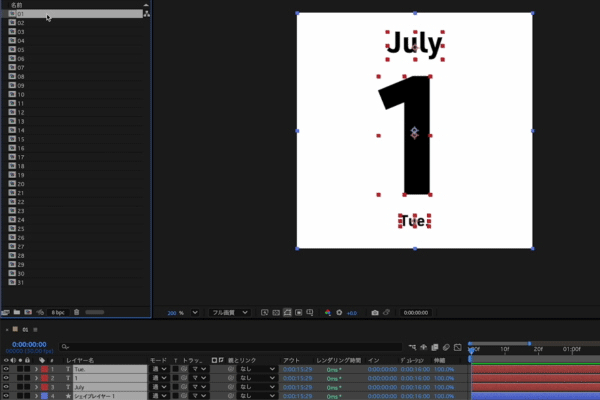The image size is (600, 400).
Task: Click the red label color of Tue. layer
Action: pos(44,369)
